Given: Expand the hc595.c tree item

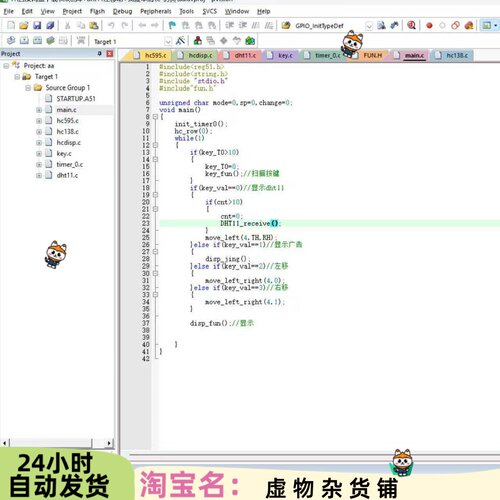Looking at the screenshot, I should click(39, 121).
